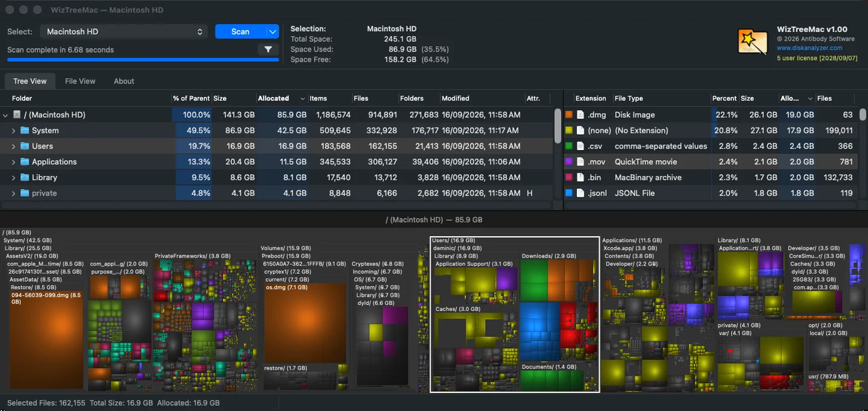
Task: Open the Scan button dropdown arrow
Action: [272, 31]
